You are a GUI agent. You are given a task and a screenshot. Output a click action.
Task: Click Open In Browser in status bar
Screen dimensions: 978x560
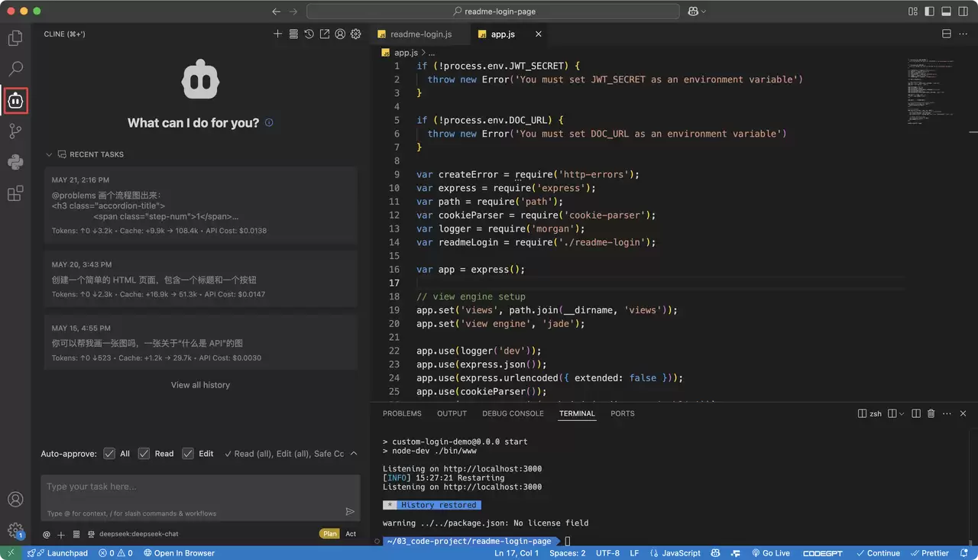(x=178, y=553)
